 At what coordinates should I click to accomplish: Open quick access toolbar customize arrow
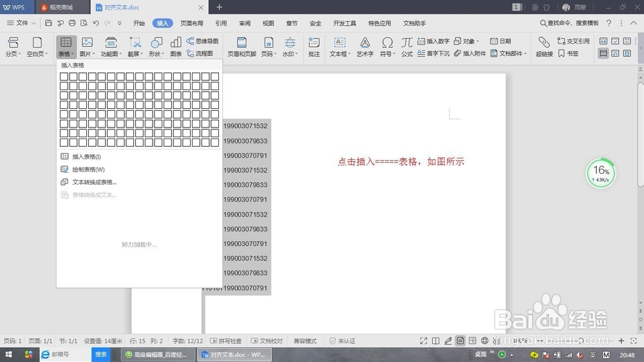click(x=120, y=23)
